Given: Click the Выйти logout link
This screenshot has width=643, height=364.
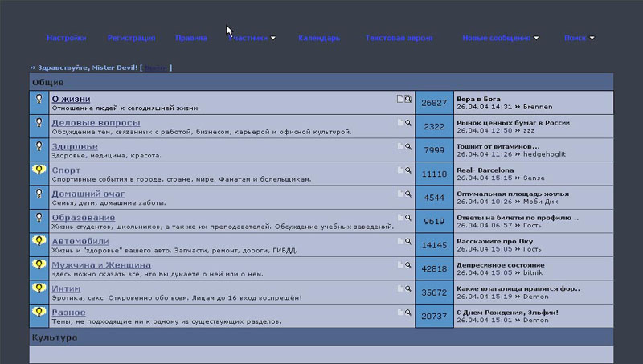Looking at the screenshot, I should (156, 67).
